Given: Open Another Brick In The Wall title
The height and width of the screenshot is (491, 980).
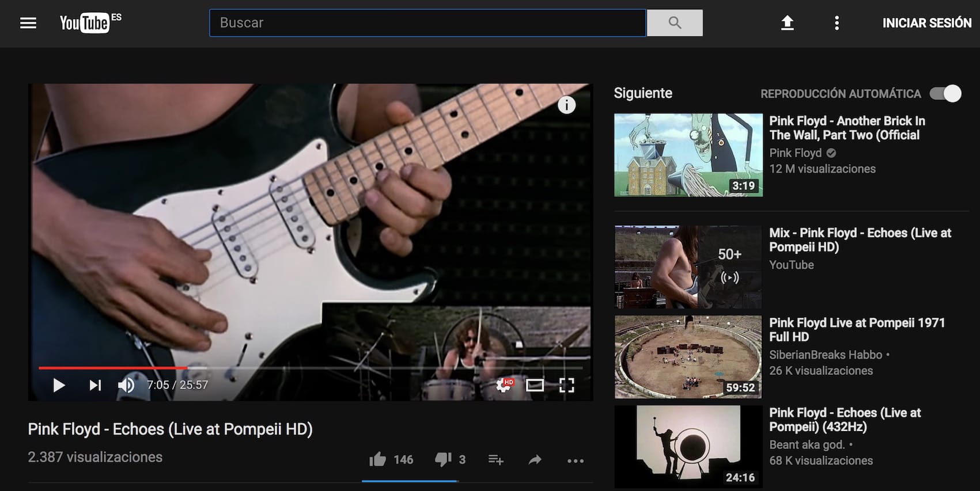Looking at the screenshot, I should tap(847, 128).
